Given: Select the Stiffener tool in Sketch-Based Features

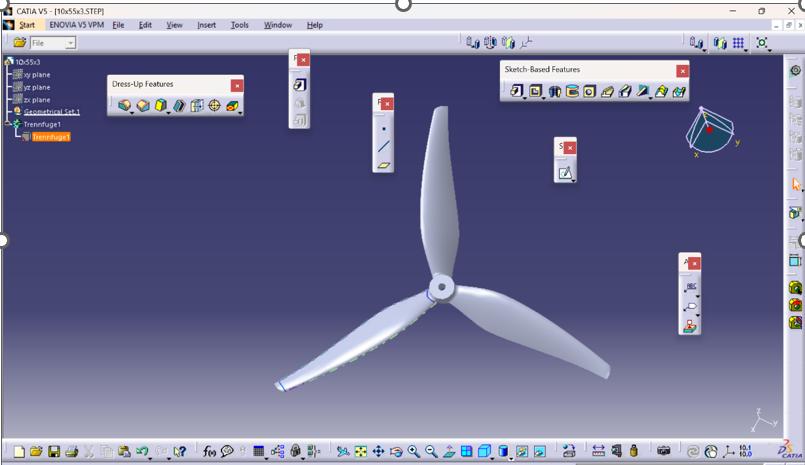Looking at the screenshot, I should 643,91.
